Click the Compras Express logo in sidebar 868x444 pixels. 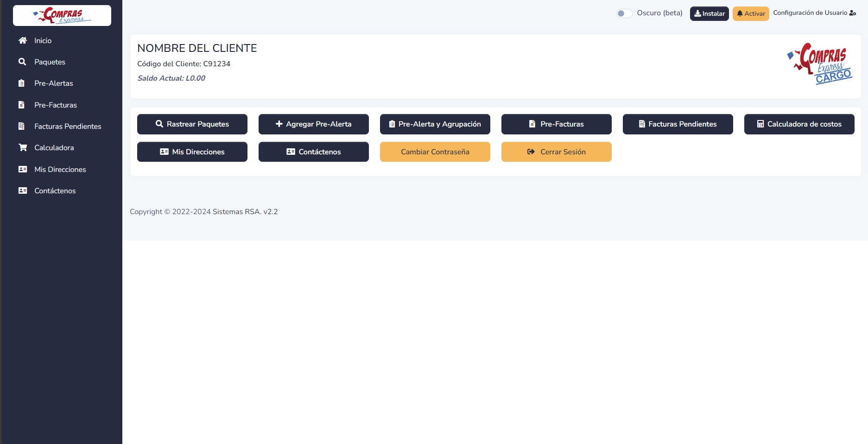(62, 15)
